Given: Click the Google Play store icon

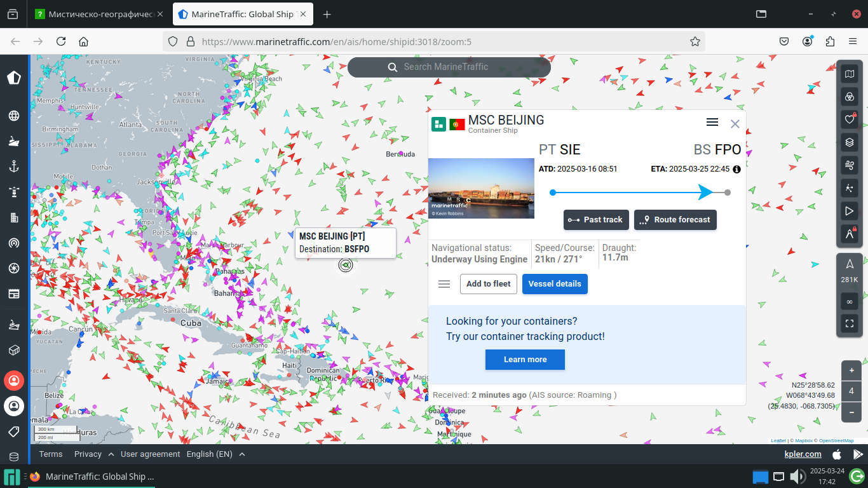Looking at the screenshot, I should click(x=858, y=454).
